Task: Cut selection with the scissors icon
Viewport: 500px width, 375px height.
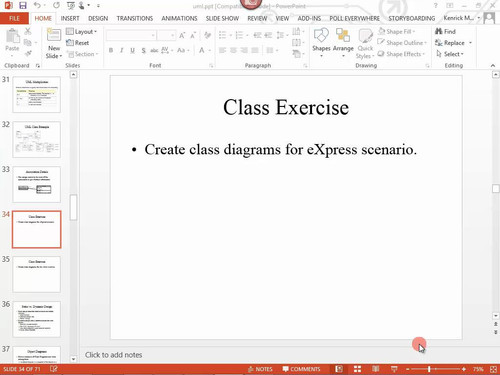Action: (28, 31)
